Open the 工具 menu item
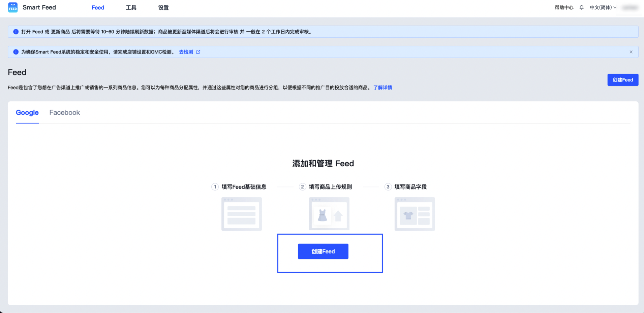The image size is (644, 313). (x=131, y=7)
